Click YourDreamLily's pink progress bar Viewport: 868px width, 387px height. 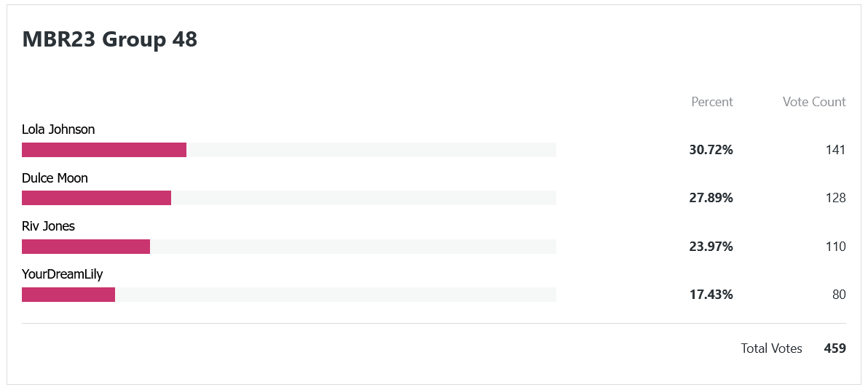coord(68,295)
